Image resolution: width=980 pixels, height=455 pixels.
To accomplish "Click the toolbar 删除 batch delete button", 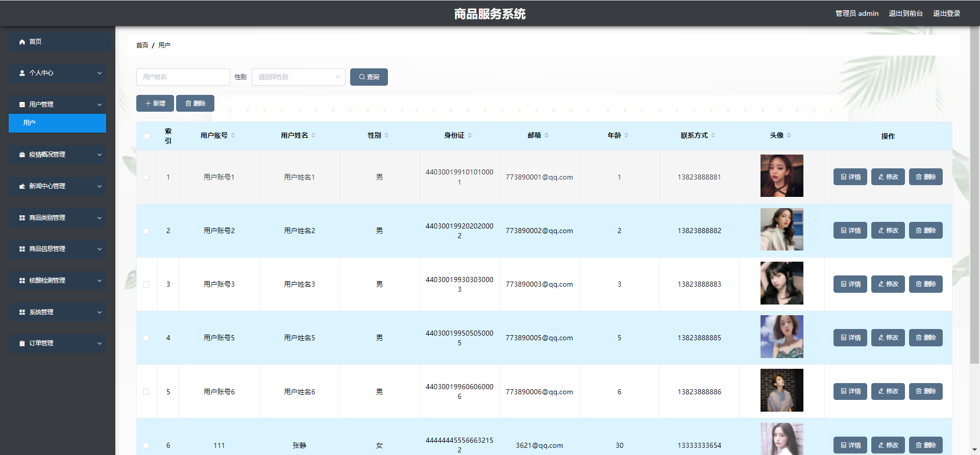I will (195, 104).
